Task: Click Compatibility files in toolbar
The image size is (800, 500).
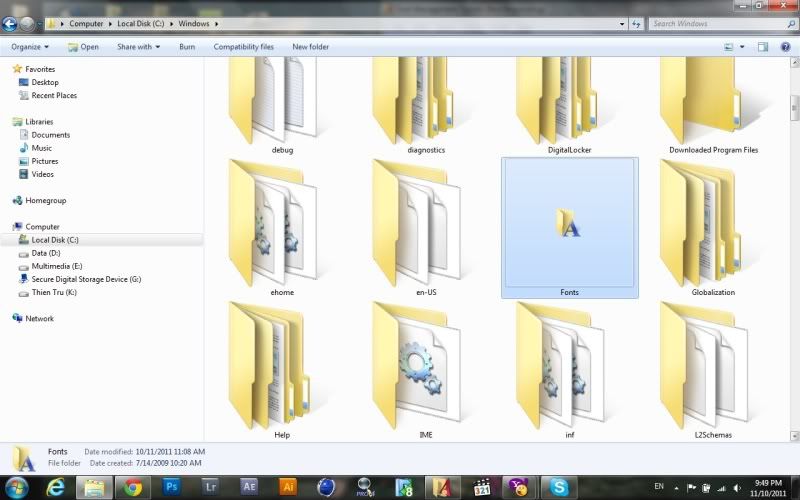Action: pyautogui.click(x=243, y=46)
